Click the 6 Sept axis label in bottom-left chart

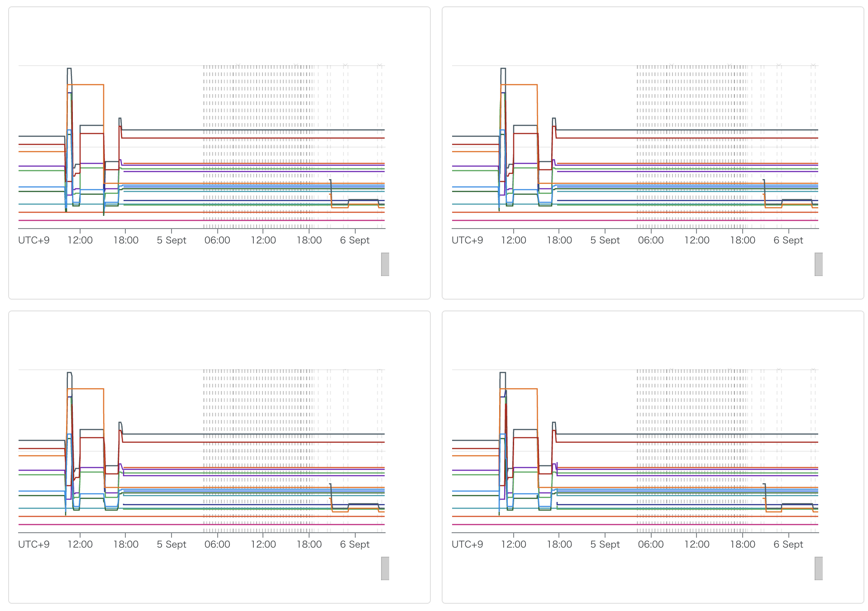coord(355,544)
